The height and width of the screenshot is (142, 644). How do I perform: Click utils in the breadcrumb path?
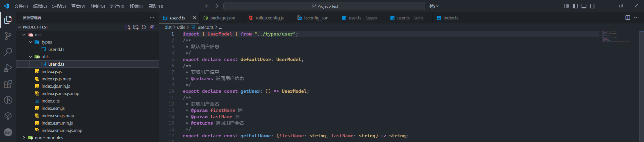click(181, 27)
